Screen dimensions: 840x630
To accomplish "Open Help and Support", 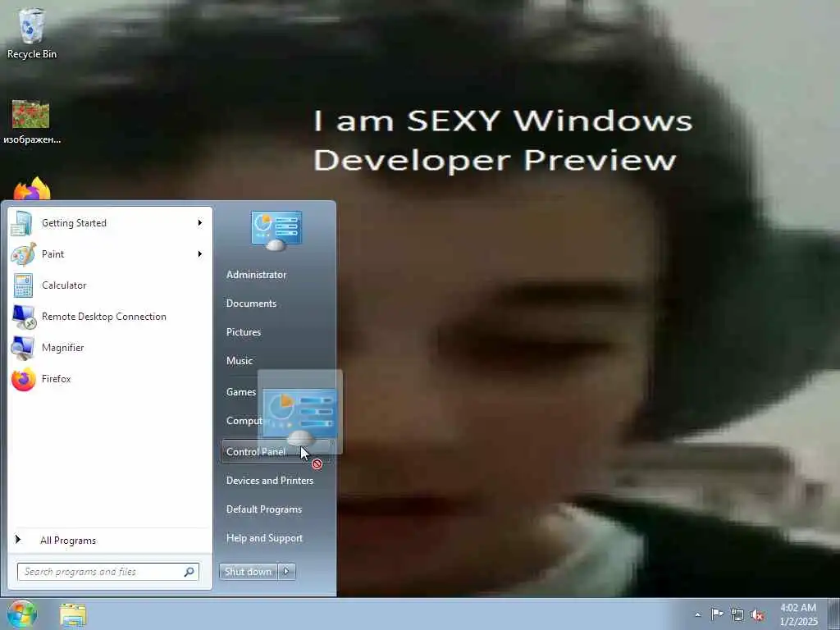I will click(x=264, y=538).
